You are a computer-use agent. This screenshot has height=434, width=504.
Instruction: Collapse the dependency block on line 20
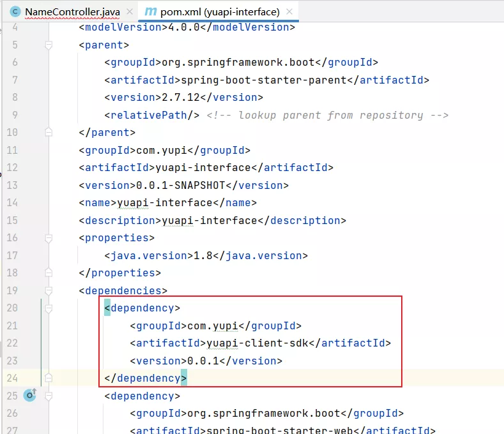(x=49, y=308)
